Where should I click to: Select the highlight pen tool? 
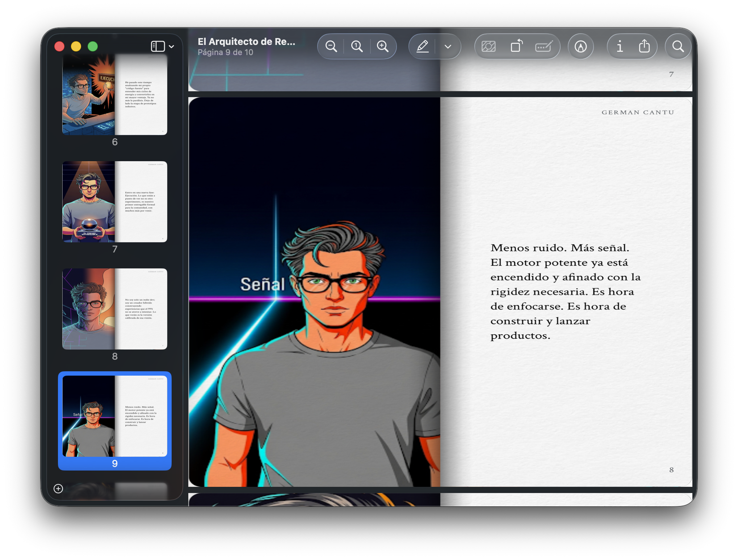coord(423,46)
